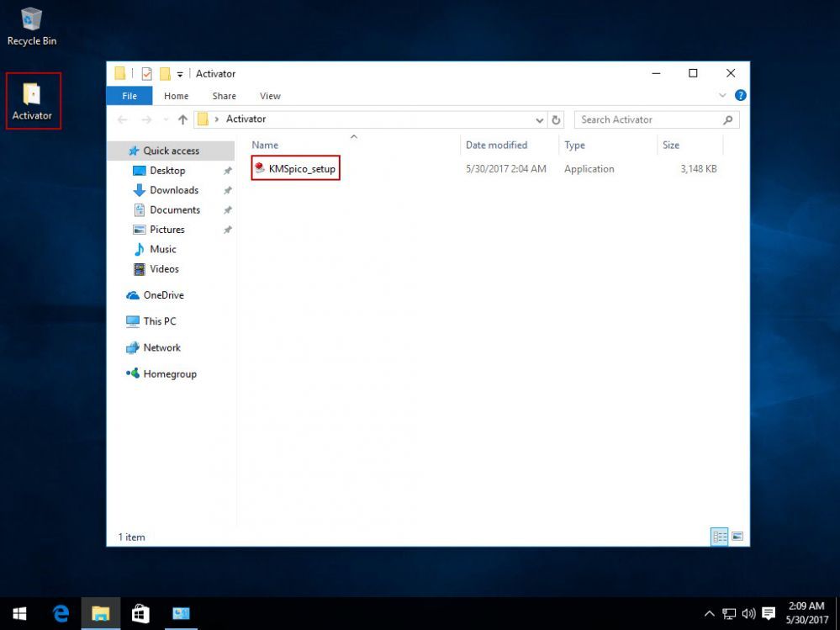Click the Activator path in address bar
This screenshot has height=630, width=840.
[246, 119]
